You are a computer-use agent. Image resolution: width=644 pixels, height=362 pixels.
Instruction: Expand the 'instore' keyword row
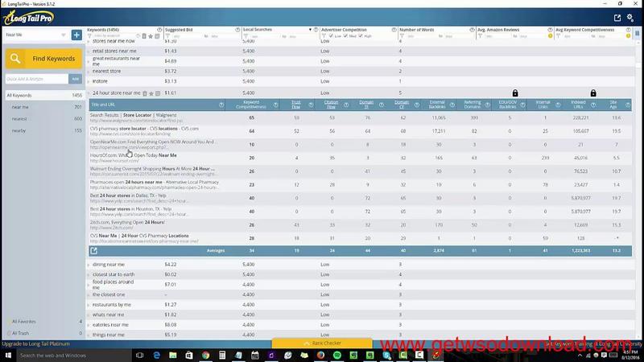pyautogui.click(x=89, y=82)
